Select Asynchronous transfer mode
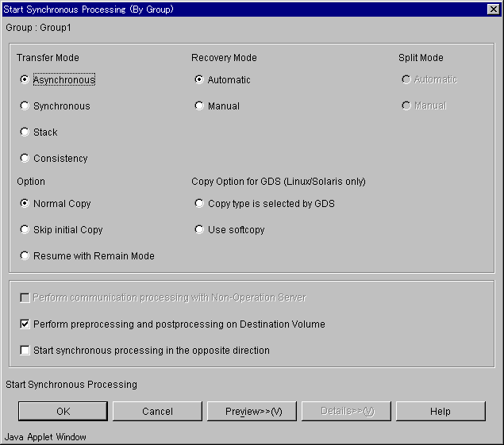This screenshot has height=445, width=504. coord(25,79)
